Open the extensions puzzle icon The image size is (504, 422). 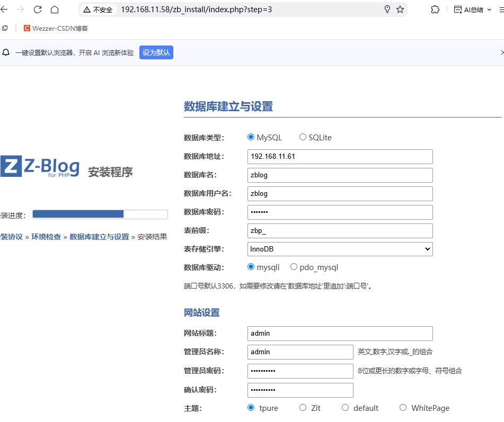coord(435,10)
